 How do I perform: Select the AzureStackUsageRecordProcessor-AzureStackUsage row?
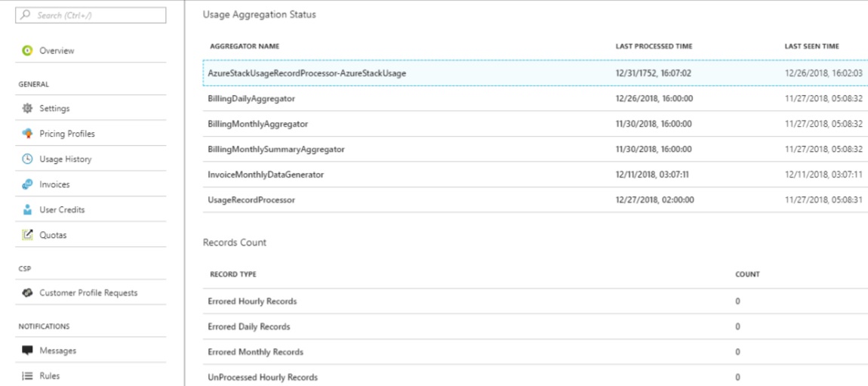click(535, 73)
